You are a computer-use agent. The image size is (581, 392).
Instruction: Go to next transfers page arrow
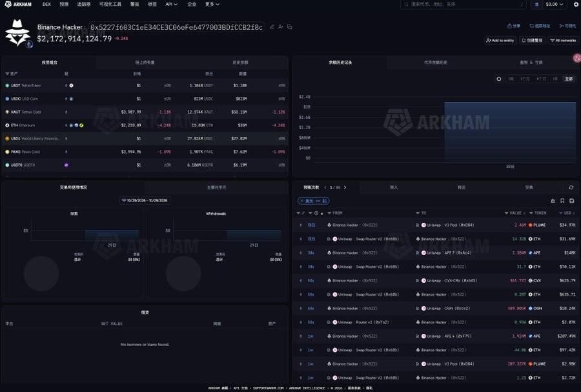tap(345, 187)
